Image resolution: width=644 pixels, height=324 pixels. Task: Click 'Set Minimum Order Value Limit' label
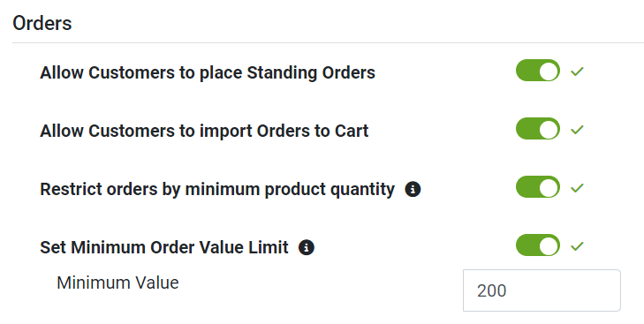pos(164,247)
